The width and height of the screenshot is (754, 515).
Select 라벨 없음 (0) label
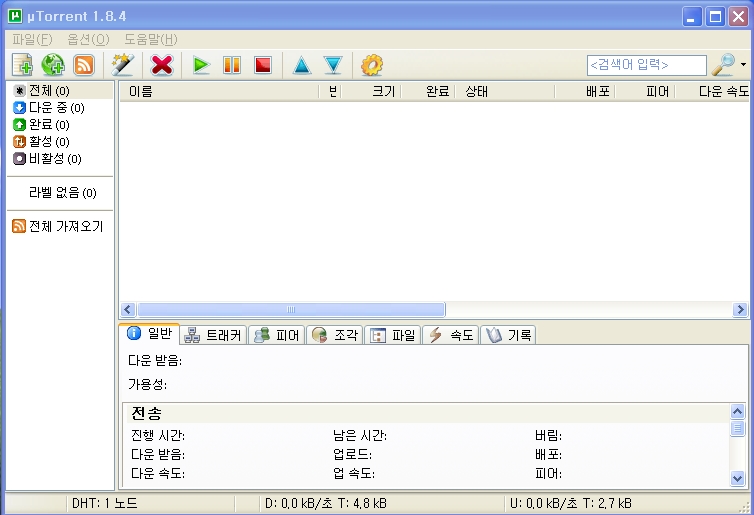[63, 192]
